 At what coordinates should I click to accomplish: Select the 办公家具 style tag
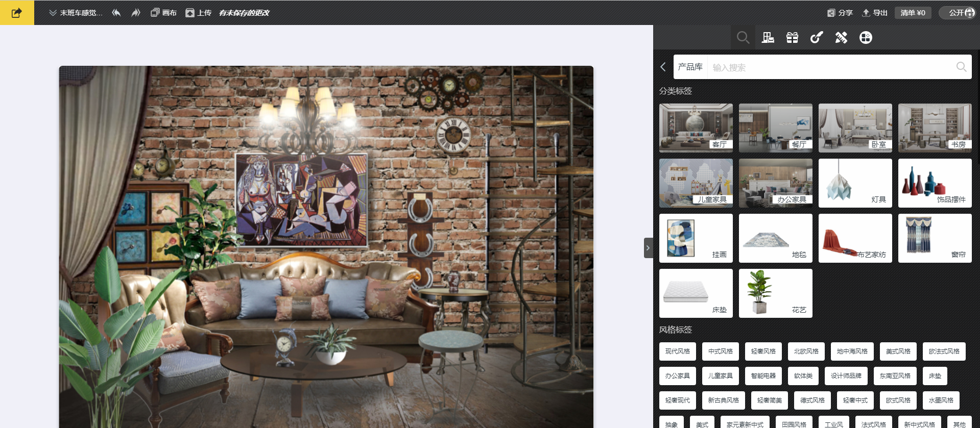(x=678, y=376)
